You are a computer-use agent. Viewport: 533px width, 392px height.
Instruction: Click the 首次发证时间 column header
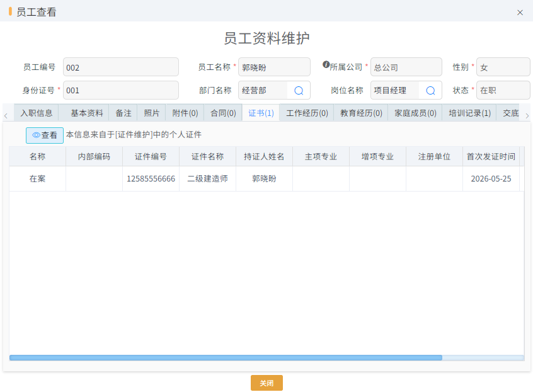(x=491, y=156)
